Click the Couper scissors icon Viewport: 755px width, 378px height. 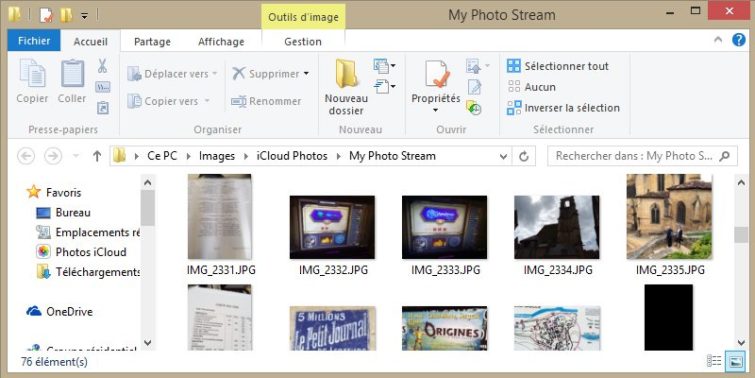tap(102, 66)
